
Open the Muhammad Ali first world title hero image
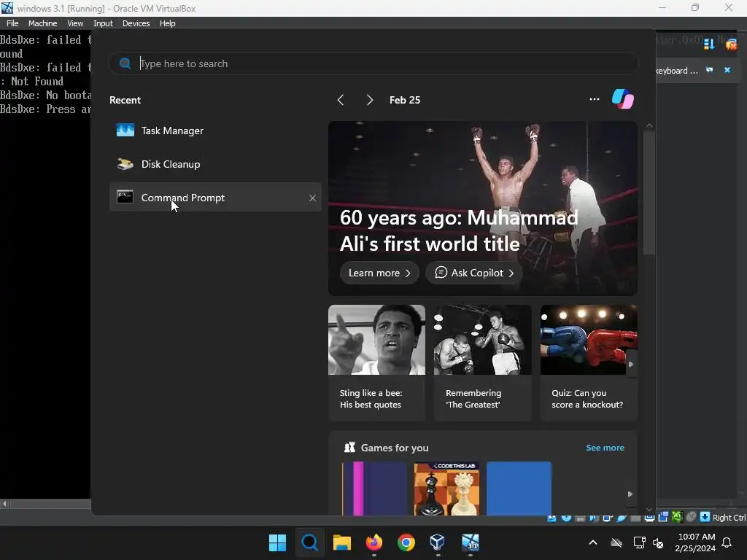483,208
